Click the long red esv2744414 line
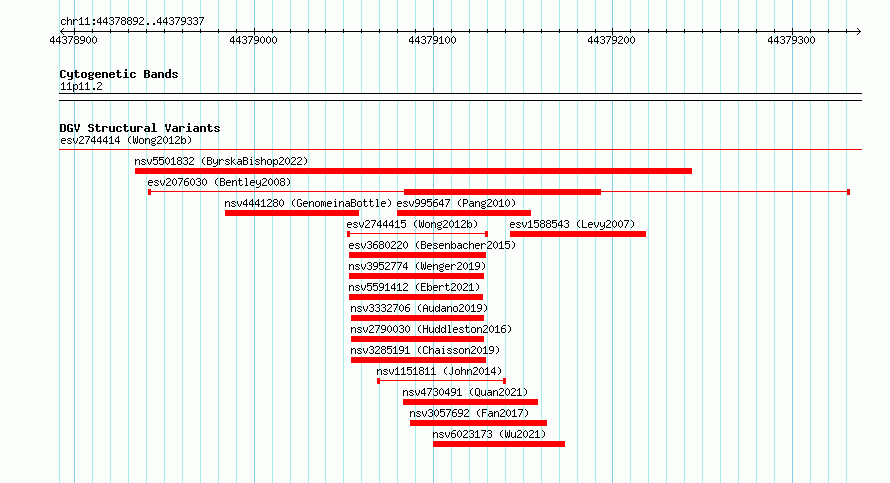 coord(460,150)
